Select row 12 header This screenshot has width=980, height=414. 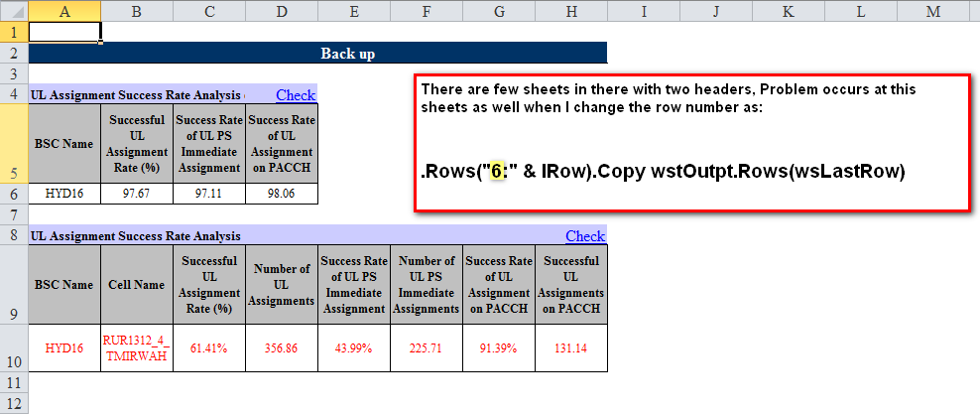[x=14, y=403]
